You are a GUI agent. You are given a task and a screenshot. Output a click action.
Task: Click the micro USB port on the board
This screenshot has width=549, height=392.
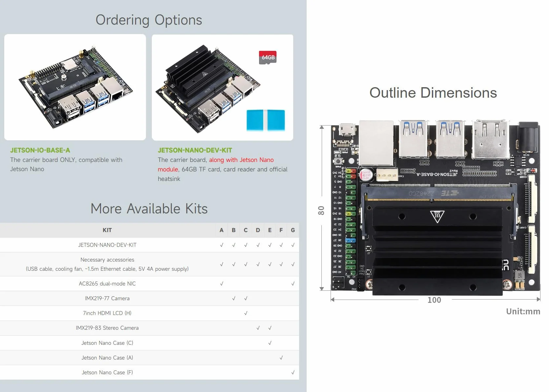coord(347,130)
